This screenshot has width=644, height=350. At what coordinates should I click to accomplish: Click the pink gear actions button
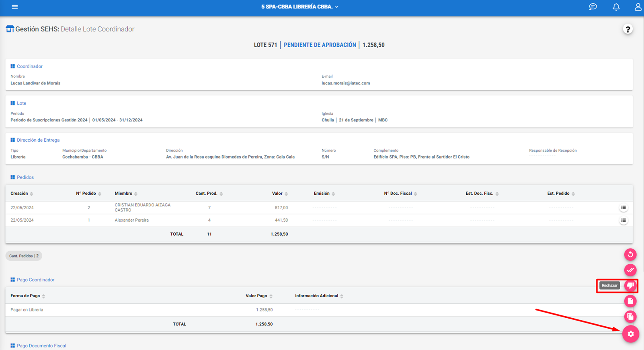coord(631,334)
